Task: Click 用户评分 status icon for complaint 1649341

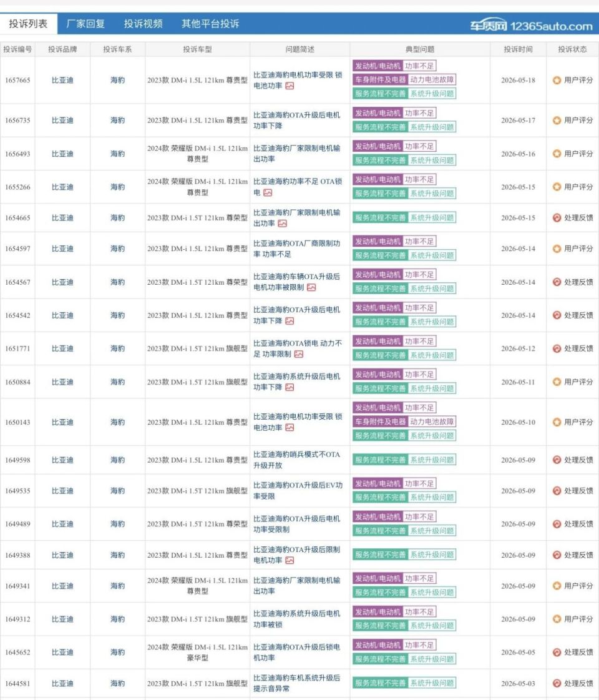Action: point(557,586)
